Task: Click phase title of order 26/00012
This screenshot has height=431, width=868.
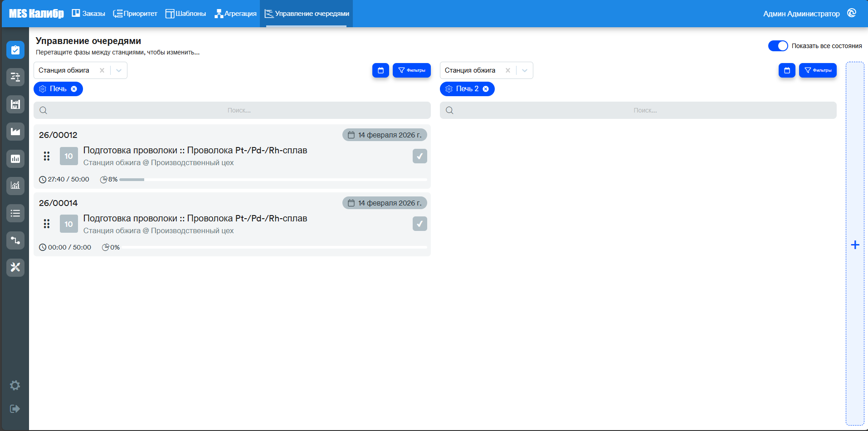Action: tap(195, 150)
